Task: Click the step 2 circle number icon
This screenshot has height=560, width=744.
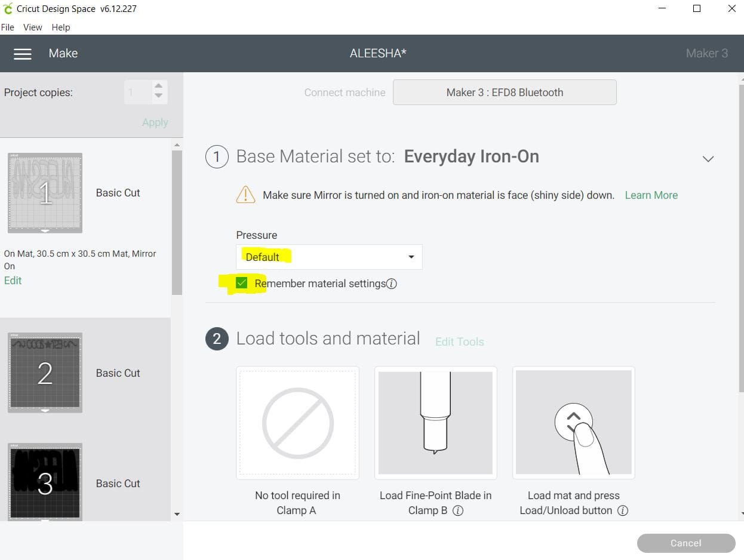Action: click(x=217, y=339)
